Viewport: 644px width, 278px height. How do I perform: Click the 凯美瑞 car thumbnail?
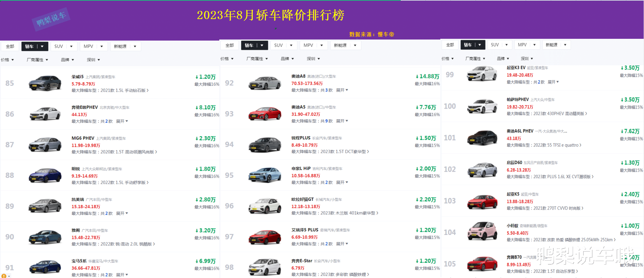point(45,206)
